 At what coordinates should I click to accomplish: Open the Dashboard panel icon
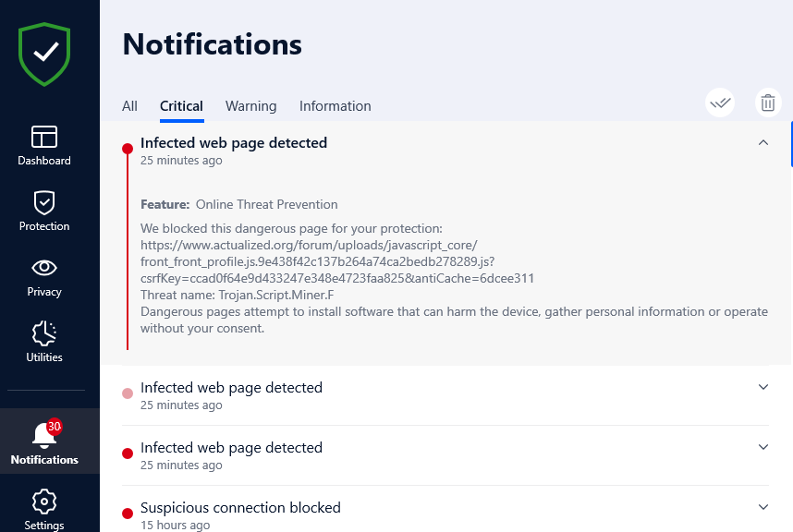click(44, 137)
